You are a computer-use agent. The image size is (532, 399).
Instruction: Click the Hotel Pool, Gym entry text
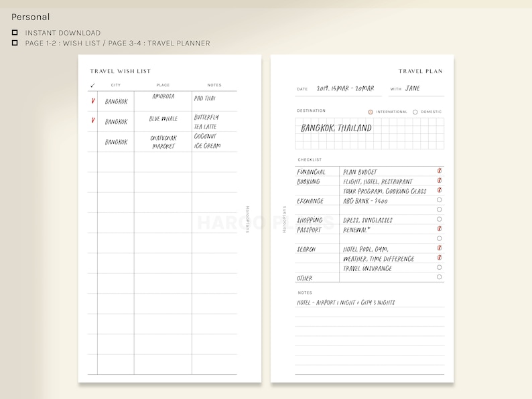(x=366, y=250)
